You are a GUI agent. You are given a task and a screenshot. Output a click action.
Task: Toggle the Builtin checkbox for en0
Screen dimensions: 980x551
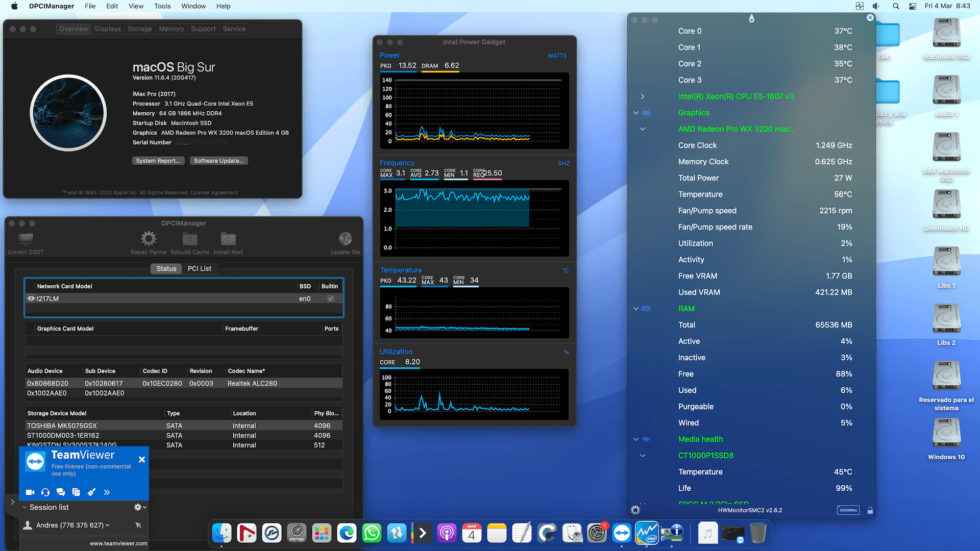pos(331,298)
